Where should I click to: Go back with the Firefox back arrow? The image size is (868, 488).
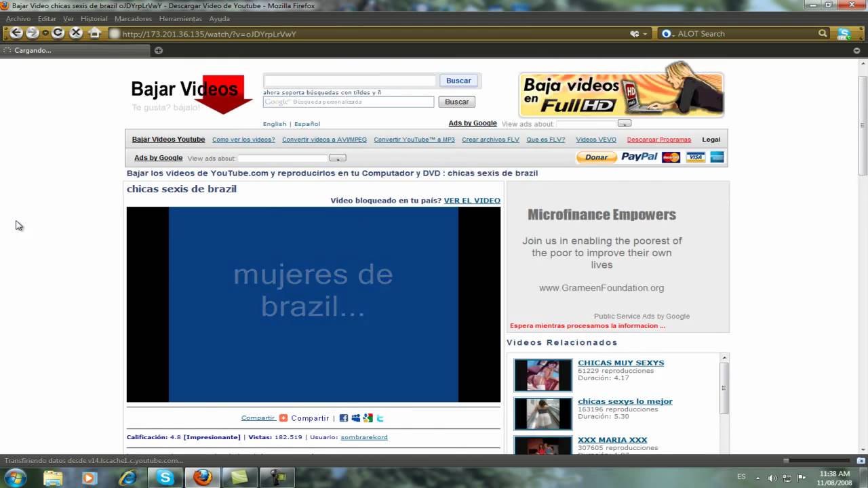pyautogui.click(x=16, y=33)
